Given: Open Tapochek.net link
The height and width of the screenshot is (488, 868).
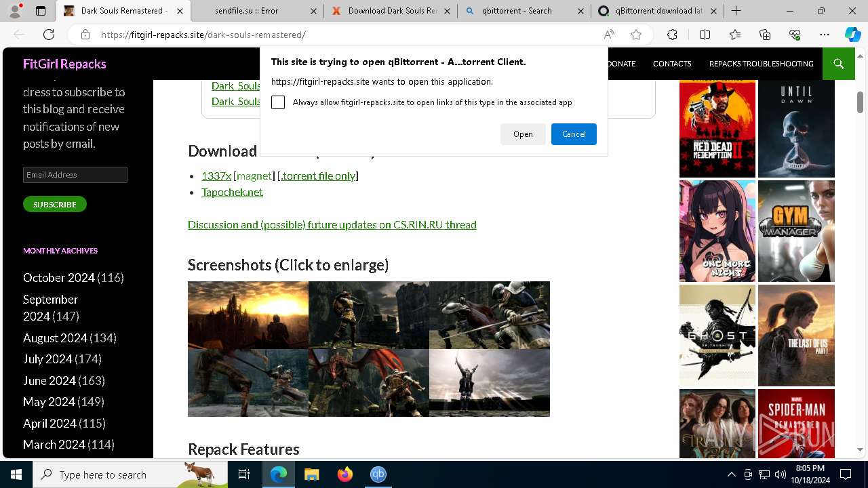Looking at the screenshot, I should (x=232, y=192).
